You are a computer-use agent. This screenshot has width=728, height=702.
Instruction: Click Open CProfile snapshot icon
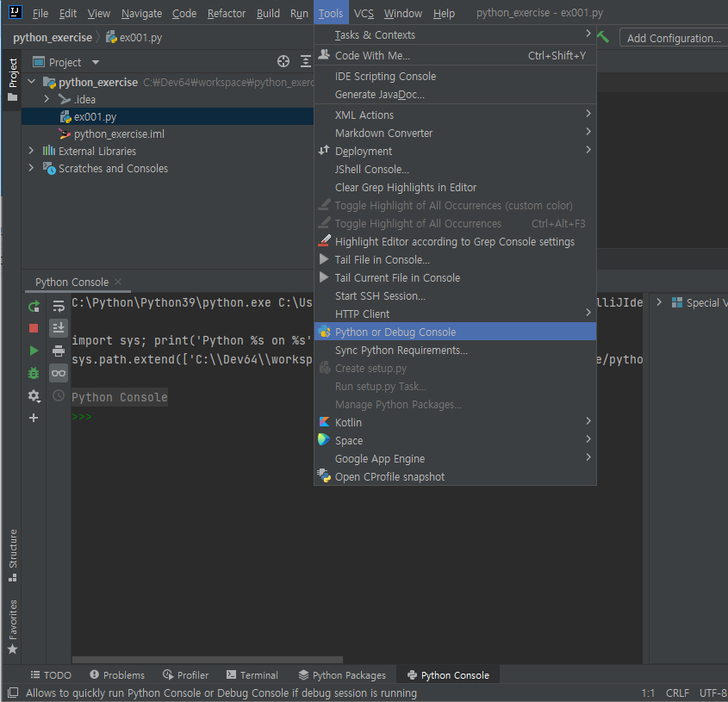point(324,475)
